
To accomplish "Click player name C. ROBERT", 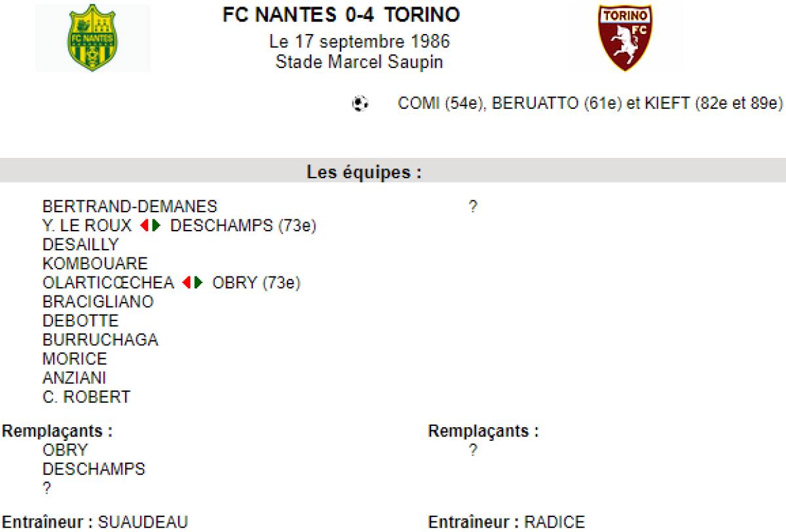I will tap(86, 397).
